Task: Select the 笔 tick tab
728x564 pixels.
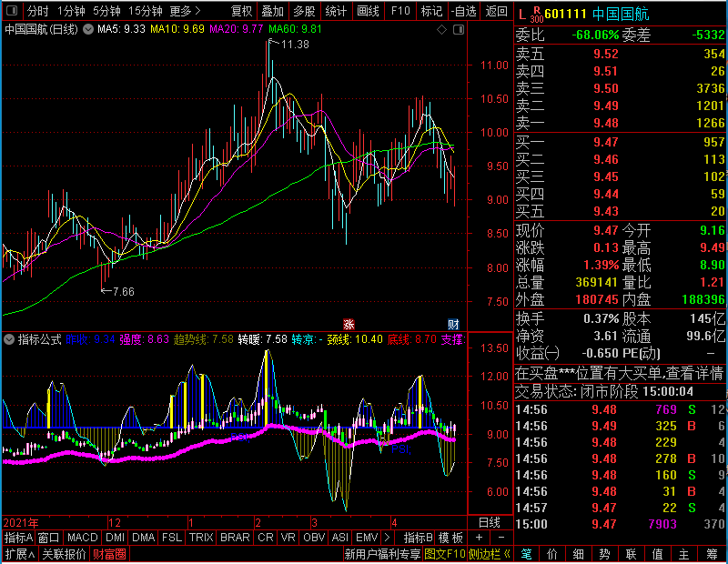Action: [x=526, y=554]
